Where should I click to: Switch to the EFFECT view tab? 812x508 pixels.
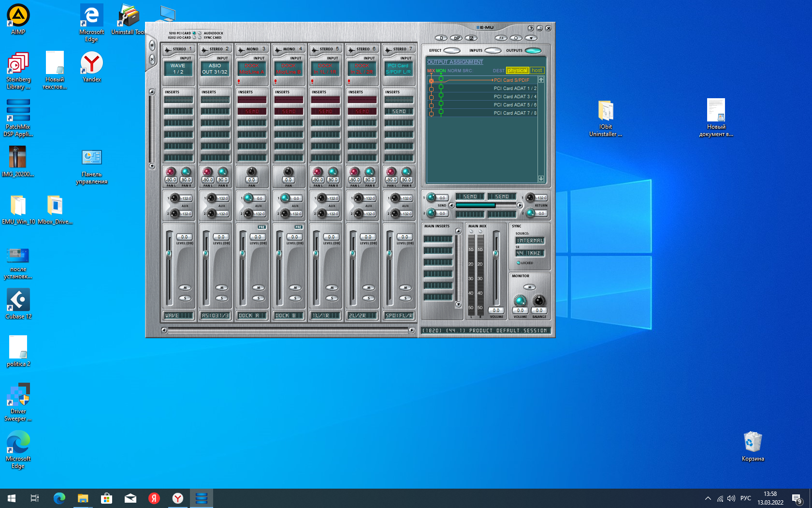tap(452, 50)
